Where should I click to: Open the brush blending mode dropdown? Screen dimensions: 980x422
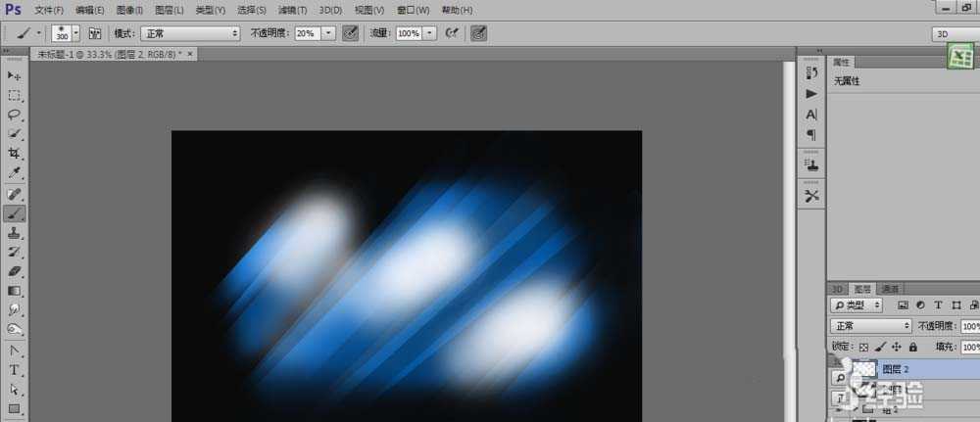[190, 32]
